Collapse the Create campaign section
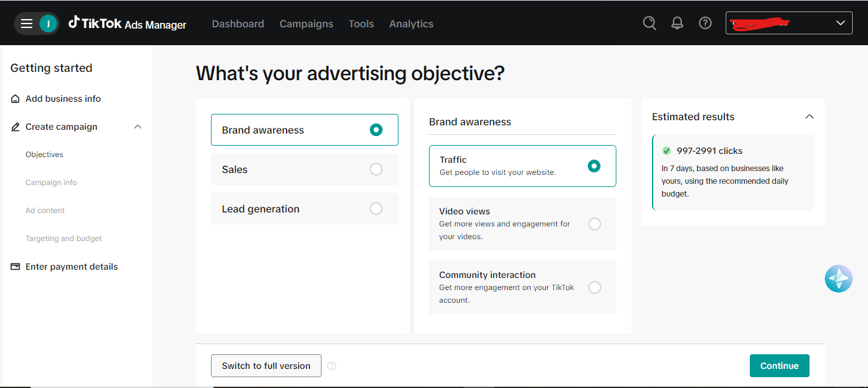This screenshot has width=868, height=388. [138, 127]
